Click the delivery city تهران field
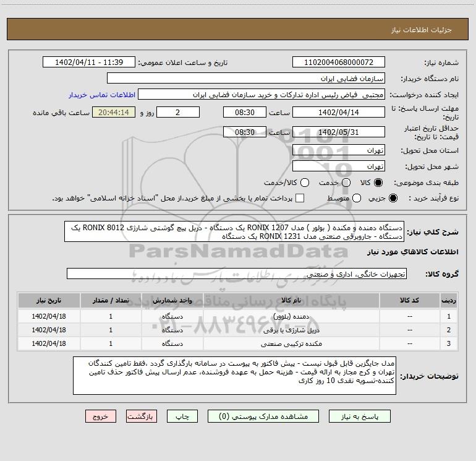Screen dimensions: 476x461 click(339, 166)
